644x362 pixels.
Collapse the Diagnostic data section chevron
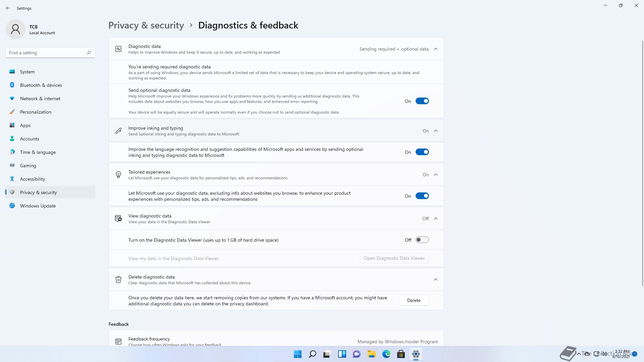tap(436, 49)
